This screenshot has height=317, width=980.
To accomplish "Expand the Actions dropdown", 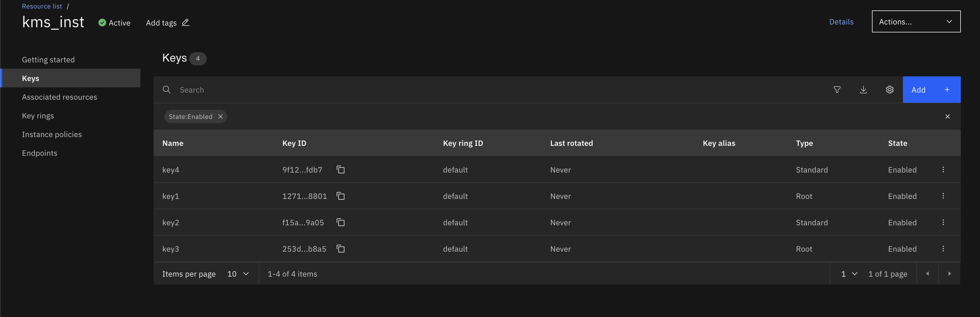I will 916,22.
